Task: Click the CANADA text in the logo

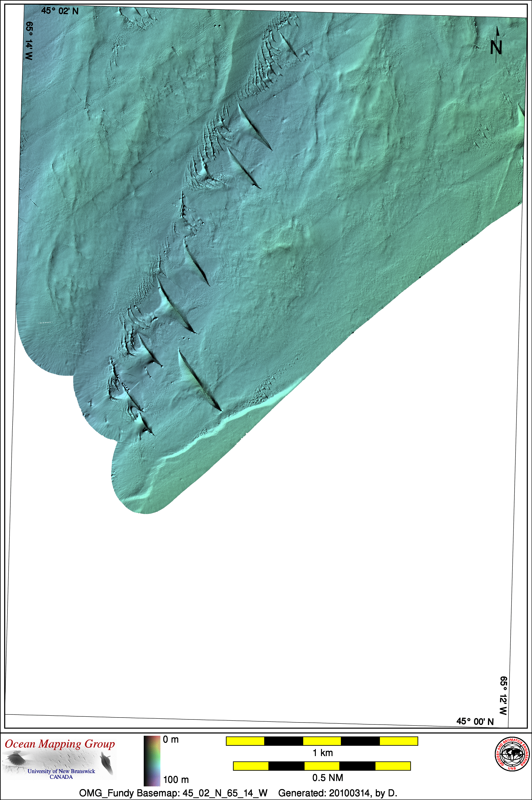Action: click(x=61, y=777)
